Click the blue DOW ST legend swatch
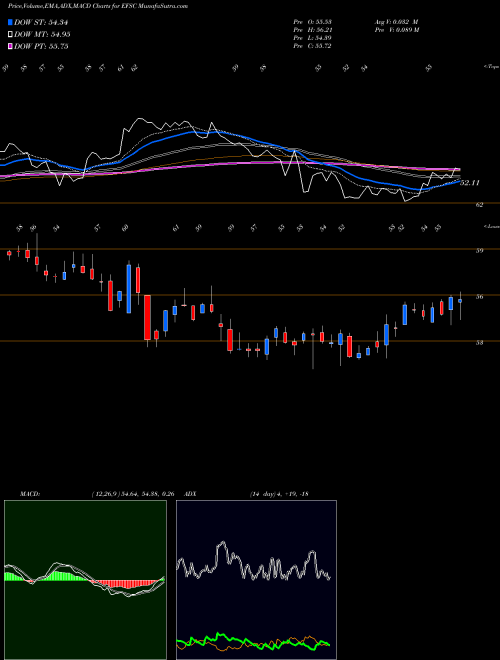The height and width of the screenshot is (660, 500). [10, 22]
